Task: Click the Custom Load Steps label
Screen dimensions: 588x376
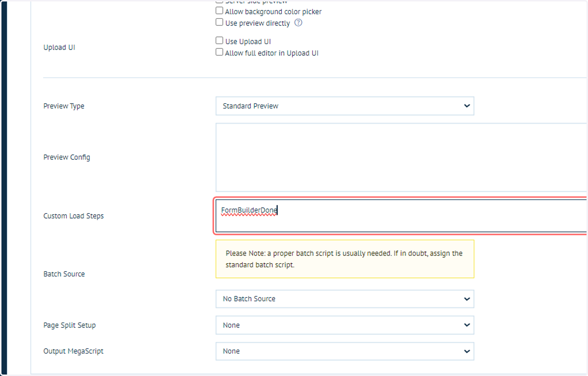Action: click(73, 216)
